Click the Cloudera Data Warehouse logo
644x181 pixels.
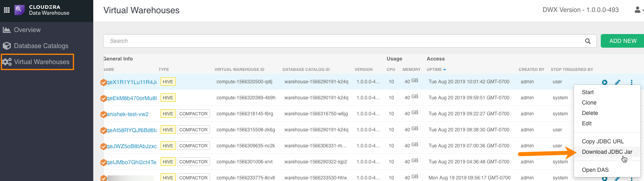20,10
